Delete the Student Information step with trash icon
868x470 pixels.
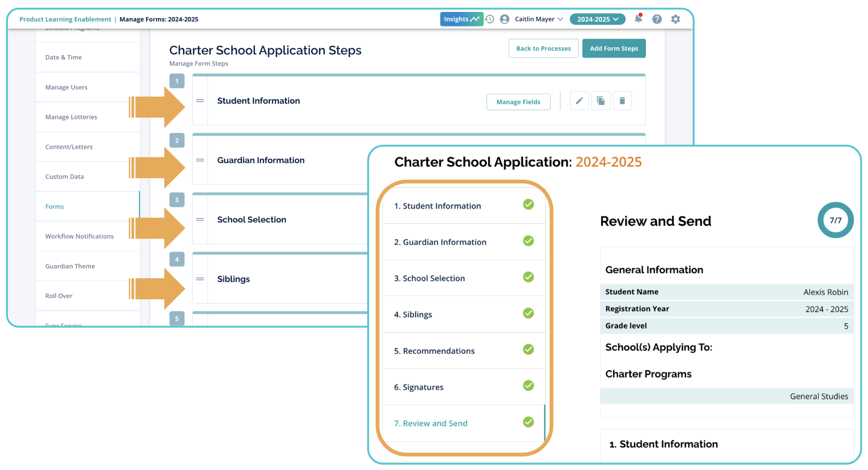622,101
